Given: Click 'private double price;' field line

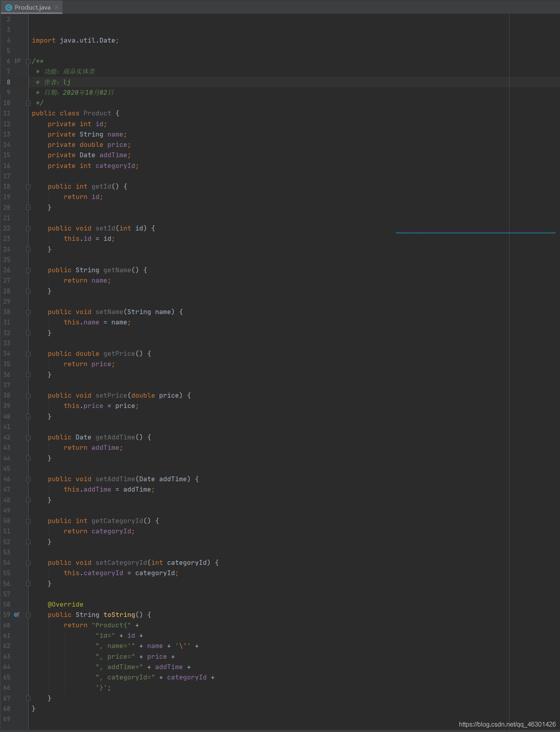Looking at the screenshot, I should 89,144.
